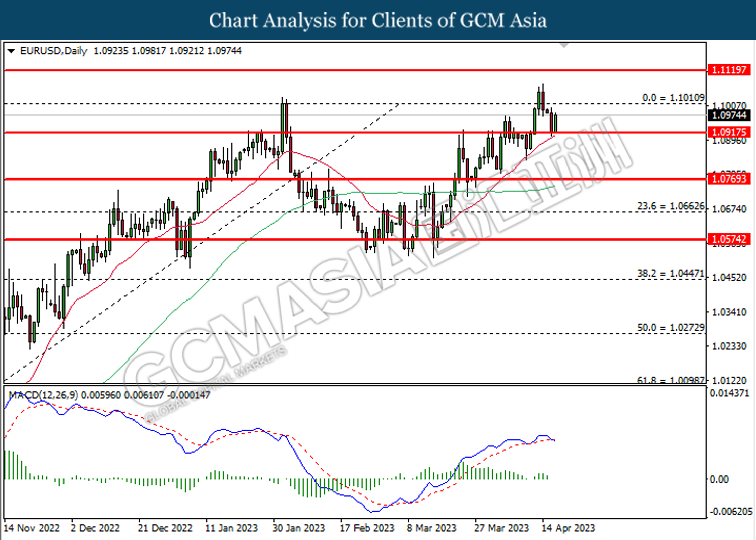Click the 1.02330 price axis value

[x=729, y=346]
